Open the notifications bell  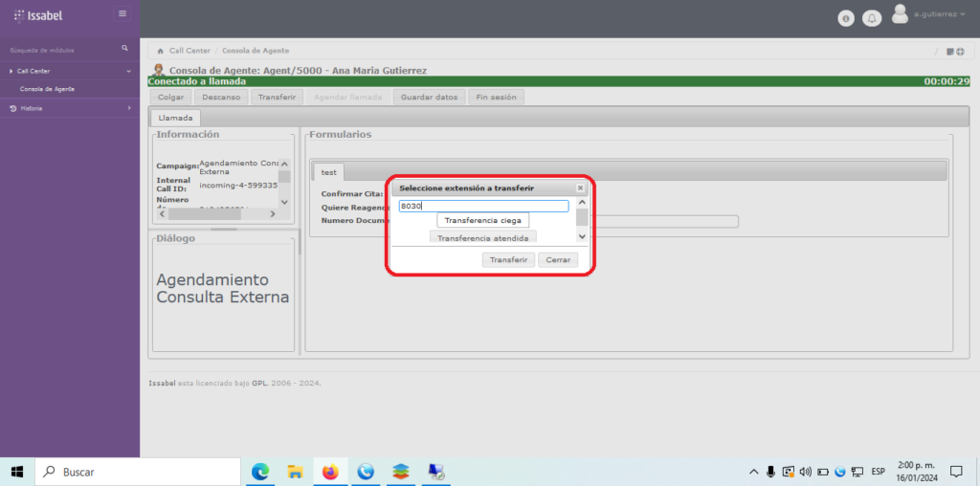(872, 18)
